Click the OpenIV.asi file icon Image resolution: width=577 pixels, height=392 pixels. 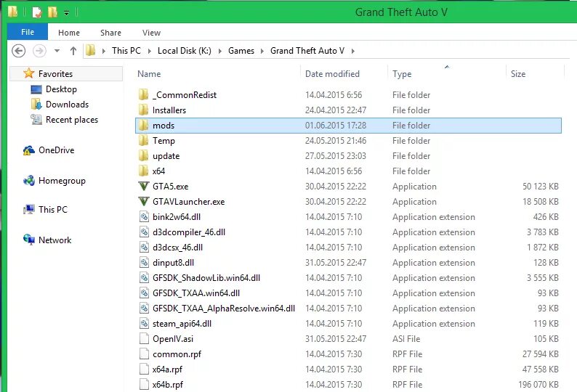pyautogui.click(x=144, y=339)
